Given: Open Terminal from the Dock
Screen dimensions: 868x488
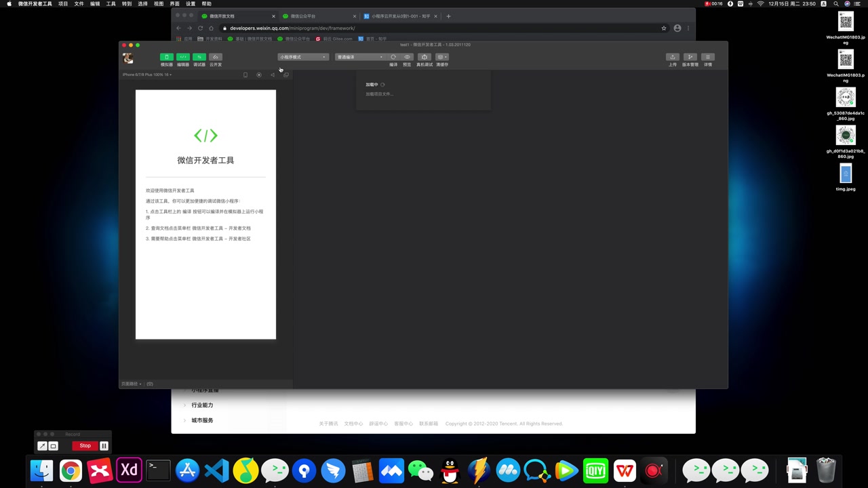Looking at the screenshot, I should (x=158, y=470).
